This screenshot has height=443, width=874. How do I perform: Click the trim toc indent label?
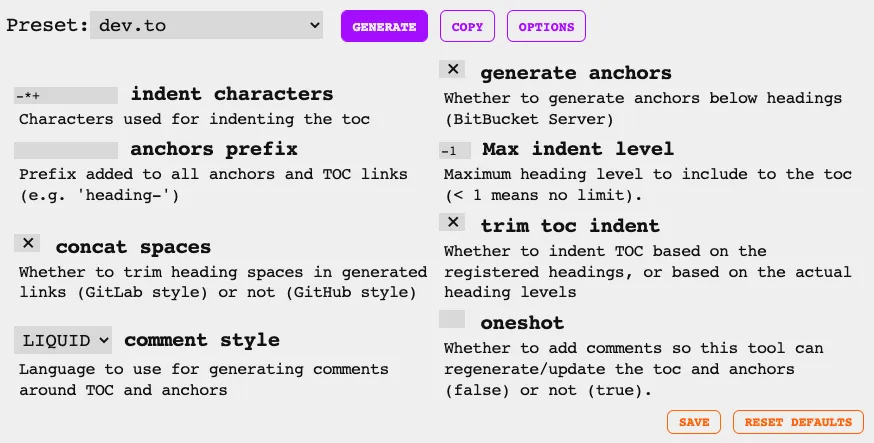[x=570, y=225]
